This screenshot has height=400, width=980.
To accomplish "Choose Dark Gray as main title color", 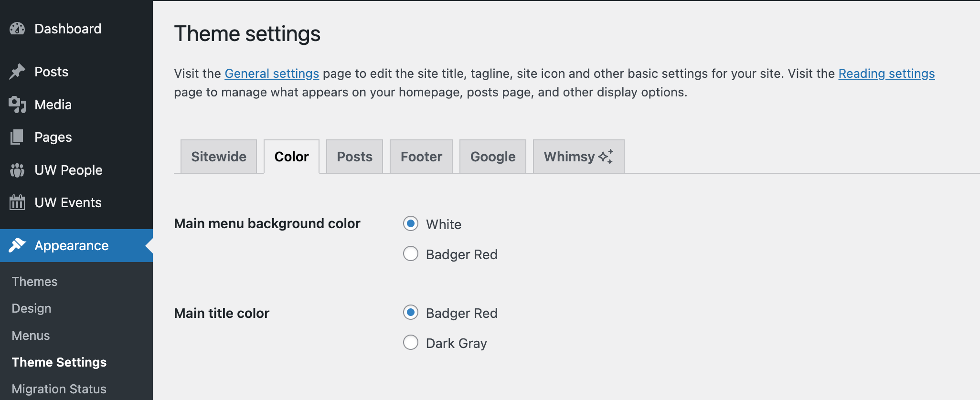I will pyautogui.click(x=410, y=342).
